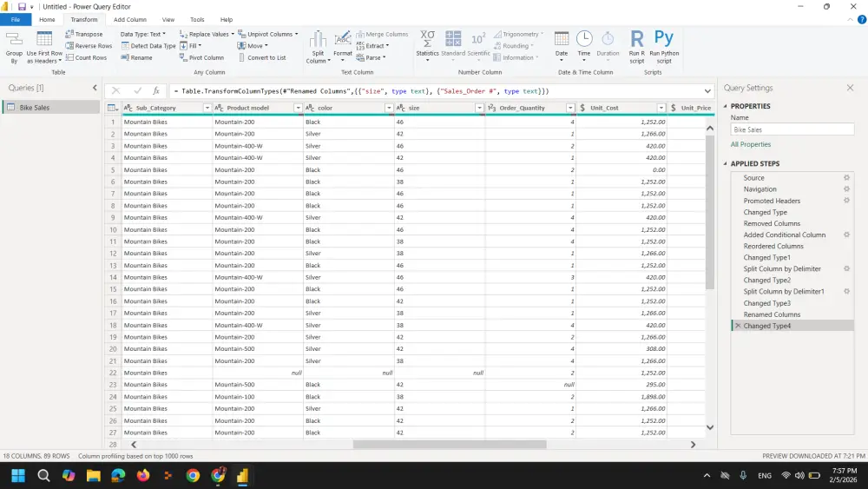Open the Extract dropdown

[372, 46]
